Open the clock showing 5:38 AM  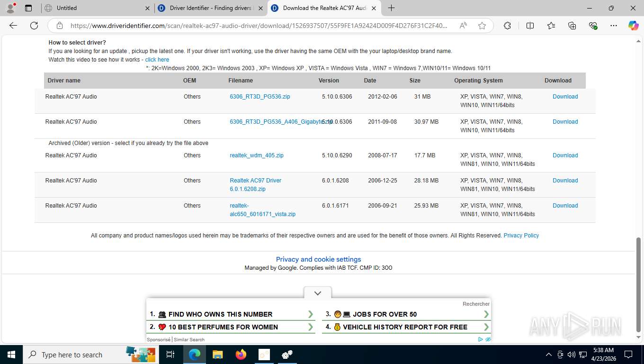(603, 355)
